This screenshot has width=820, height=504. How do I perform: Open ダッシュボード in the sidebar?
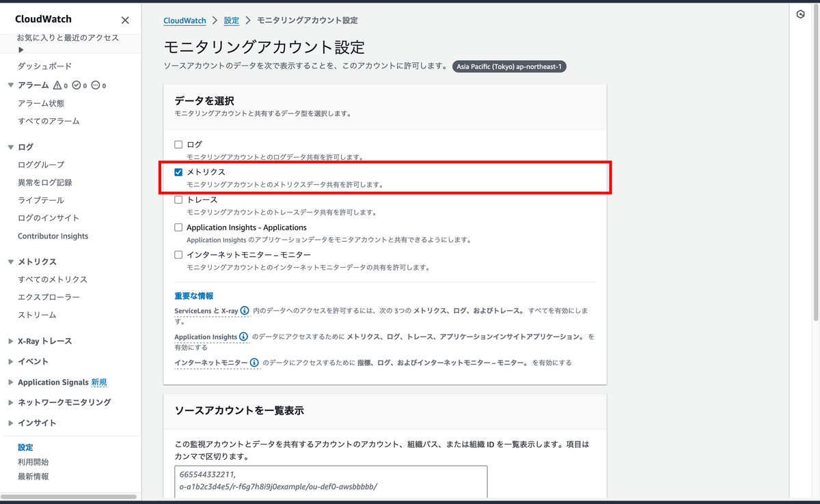pyautogui.click(x=44, y=66)
